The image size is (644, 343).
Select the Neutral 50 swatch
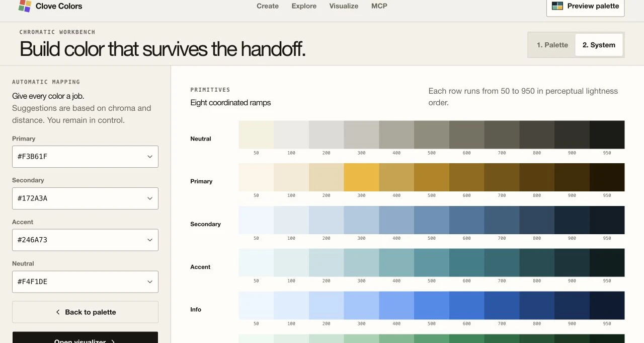click(256, 134)
